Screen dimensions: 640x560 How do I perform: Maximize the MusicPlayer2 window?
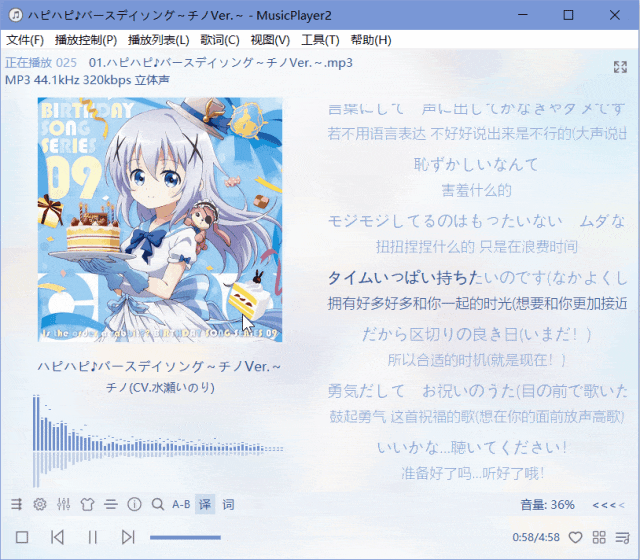pos(568,15)
